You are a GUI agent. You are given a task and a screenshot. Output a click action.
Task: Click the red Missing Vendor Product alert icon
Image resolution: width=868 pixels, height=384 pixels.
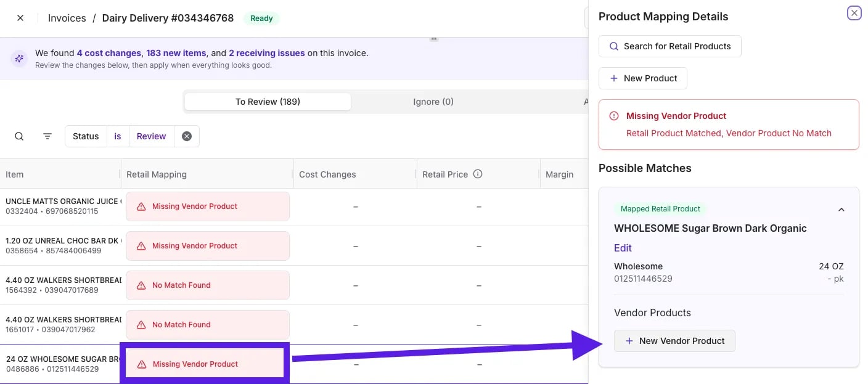point(614,116)
